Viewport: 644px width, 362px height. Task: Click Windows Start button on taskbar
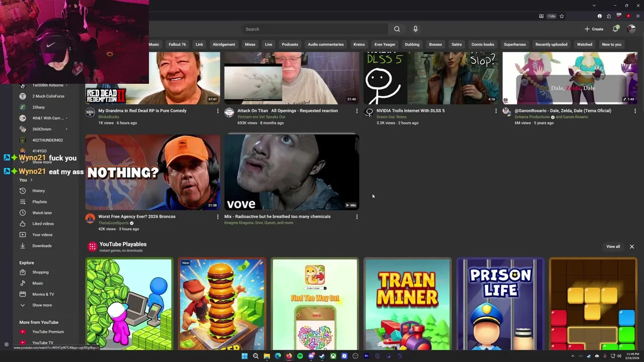245,356
